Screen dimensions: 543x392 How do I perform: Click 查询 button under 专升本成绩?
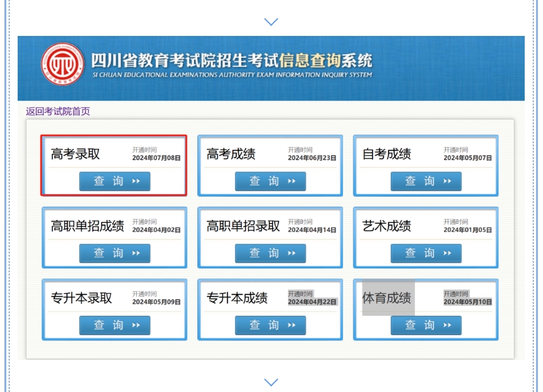(271, 325)
